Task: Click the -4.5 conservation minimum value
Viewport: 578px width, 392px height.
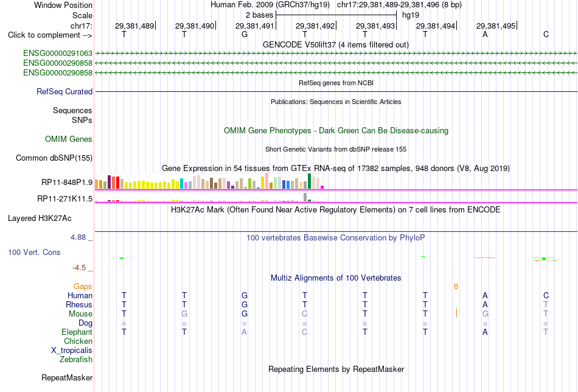Action: pos(79,268)
